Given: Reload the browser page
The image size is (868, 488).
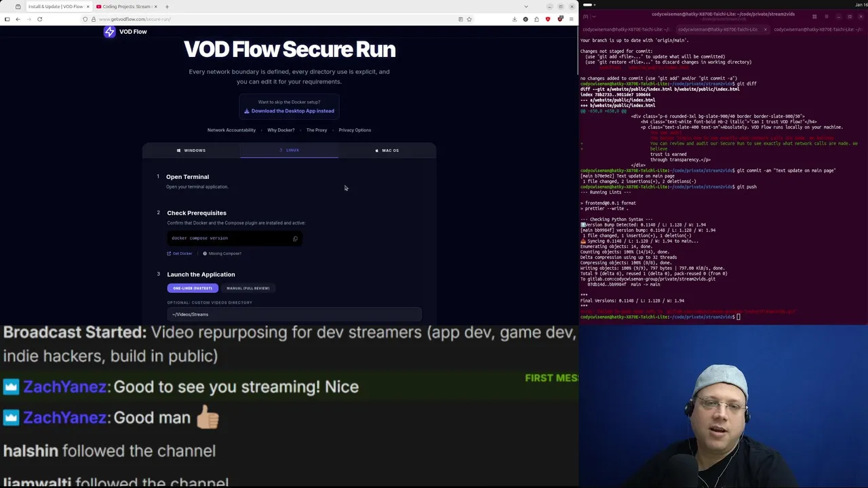Looking at the screenshot, I should point(39,19).
